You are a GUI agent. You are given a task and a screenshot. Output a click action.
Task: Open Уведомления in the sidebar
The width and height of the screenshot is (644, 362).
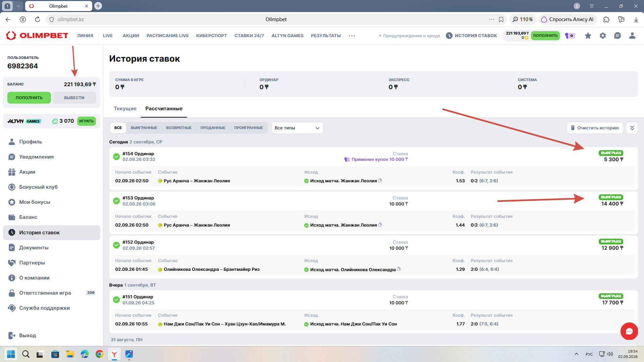[52, 157]
